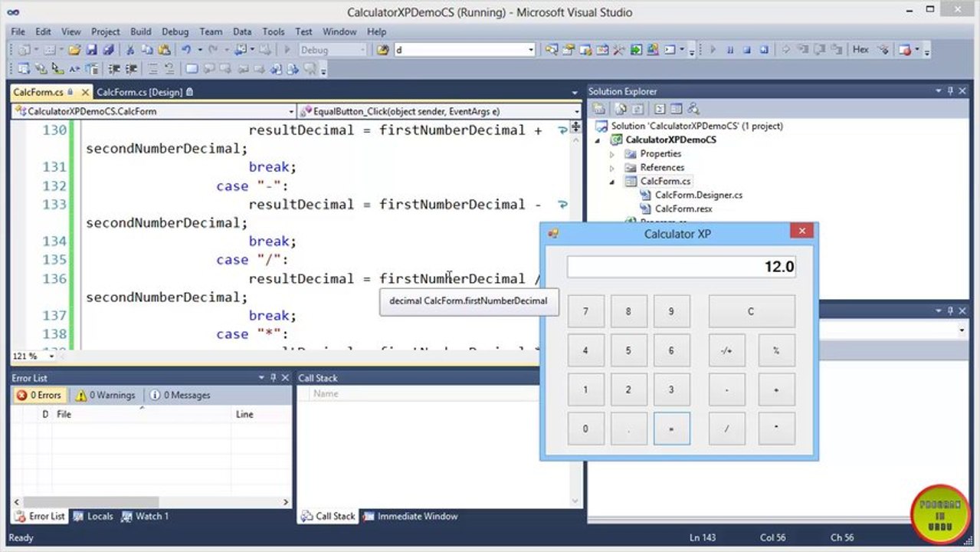Screen dimensions: 980x552
Task: Click the Open File toolbar icon
Action: [x=74, y=50]
